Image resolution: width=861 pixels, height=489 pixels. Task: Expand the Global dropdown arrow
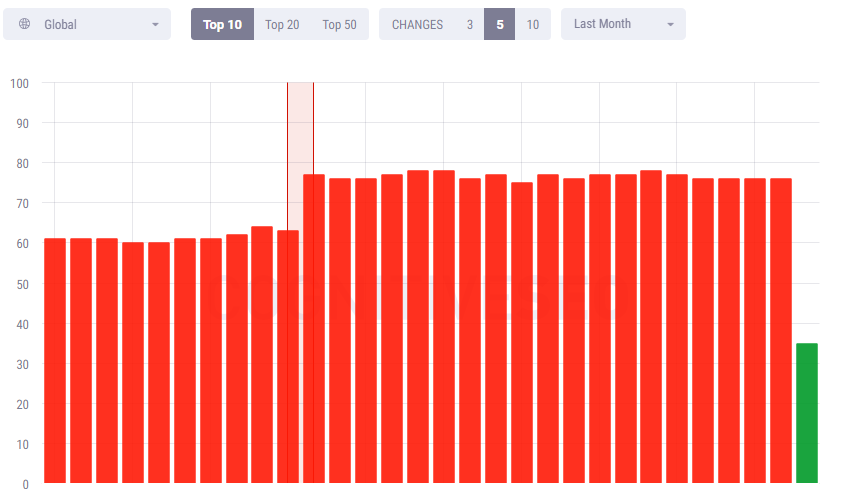pyautogui.click(x=155, y=25)
